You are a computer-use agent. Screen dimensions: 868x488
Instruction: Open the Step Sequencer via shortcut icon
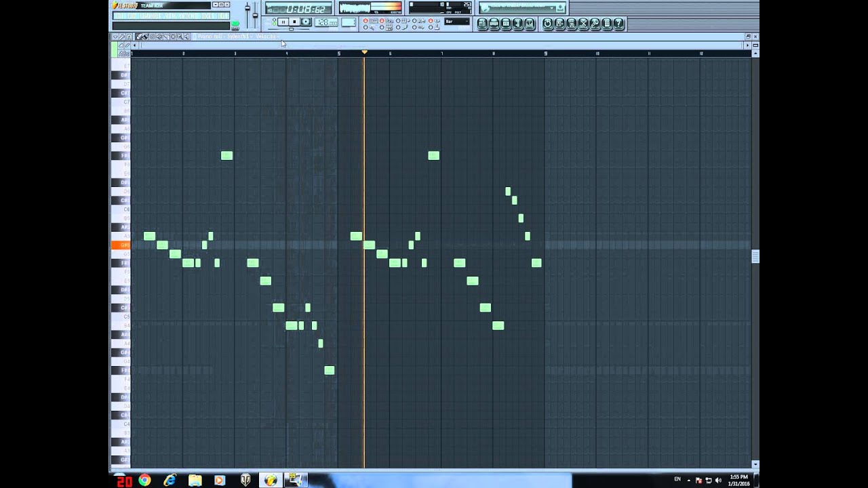494,24
